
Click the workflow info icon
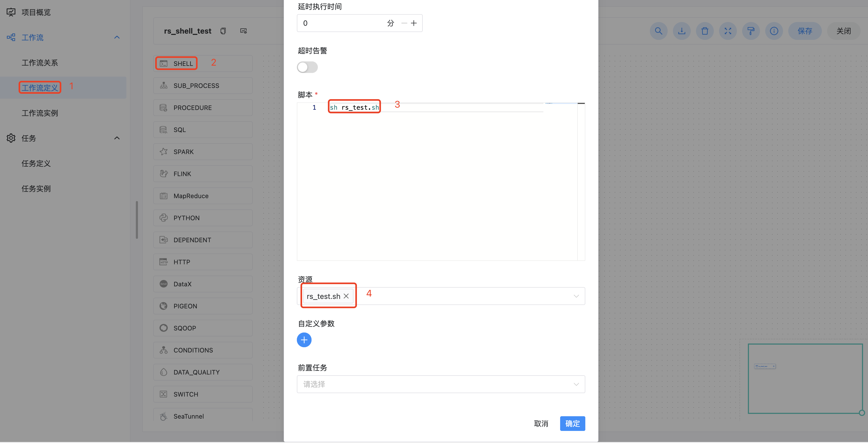(774, 31)
